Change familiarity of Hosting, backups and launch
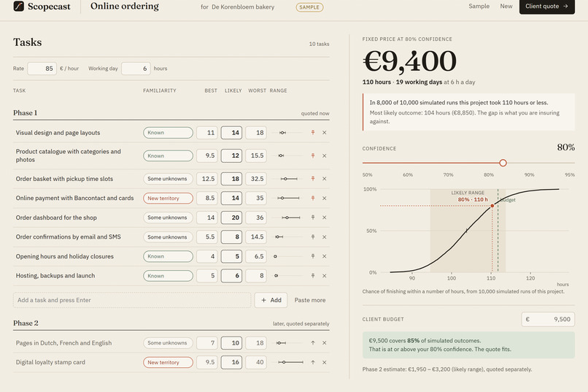588x392 pixels. (168, 276)
